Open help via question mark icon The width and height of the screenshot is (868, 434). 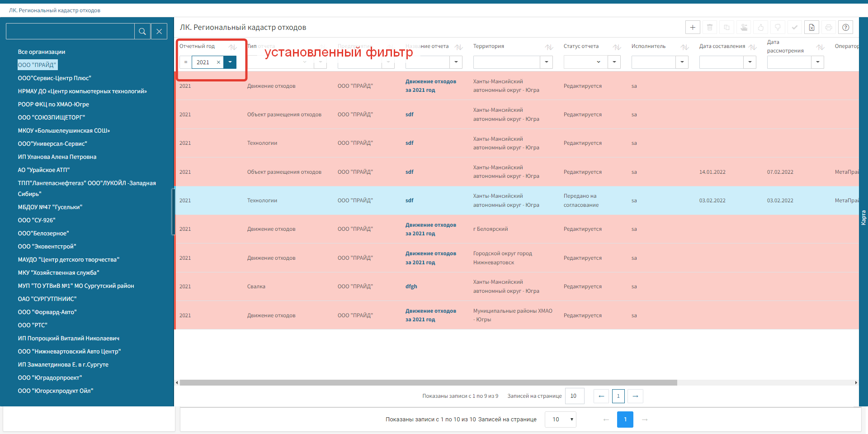pyautogui.click(x=845, y=28)
